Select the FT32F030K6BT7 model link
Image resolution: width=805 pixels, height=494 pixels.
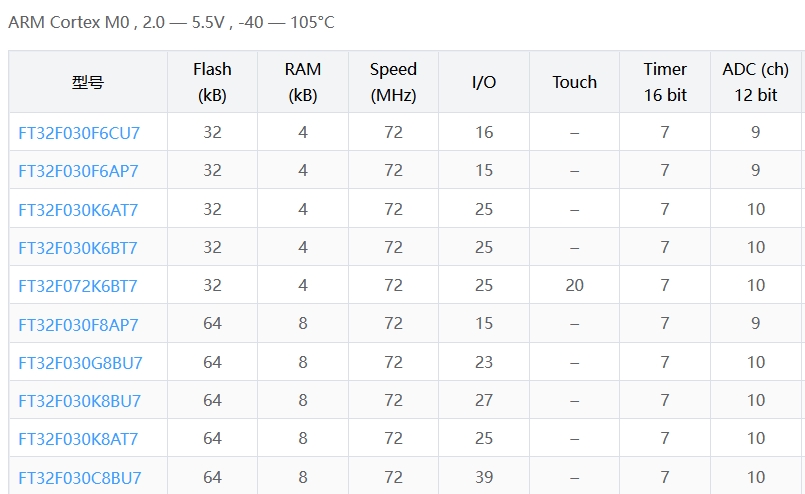pyautogui.click(x=78, y=248)
